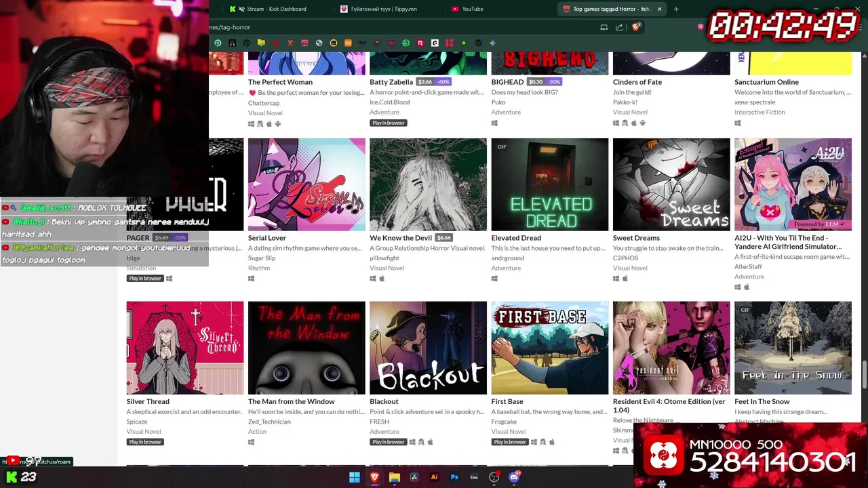Open a new browser tab
Viewport: 868px width, 488px height.
tap(676, 9)
